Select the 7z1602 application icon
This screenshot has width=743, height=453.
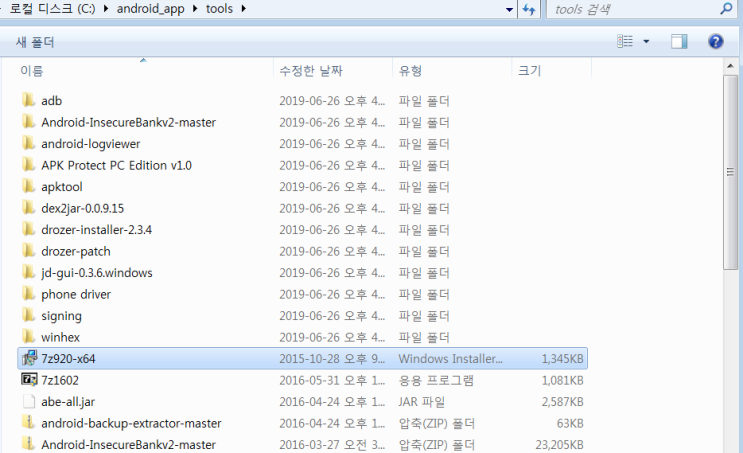(29, 379)
